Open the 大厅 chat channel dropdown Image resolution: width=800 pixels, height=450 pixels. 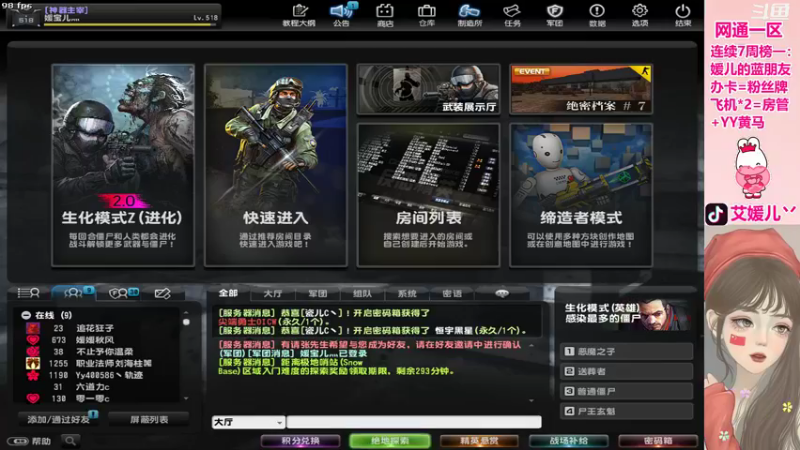click(x=248, y=422)
